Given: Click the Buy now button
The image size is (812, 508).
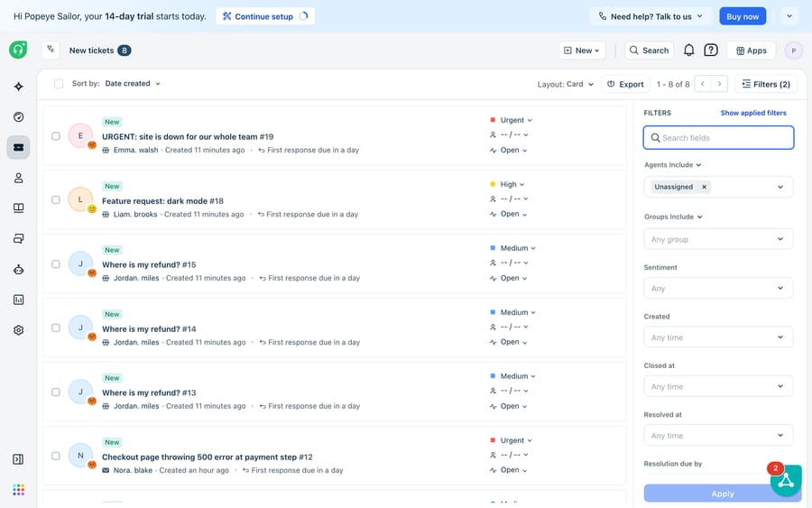Looking at the screenshot, I should coord(743,16).
